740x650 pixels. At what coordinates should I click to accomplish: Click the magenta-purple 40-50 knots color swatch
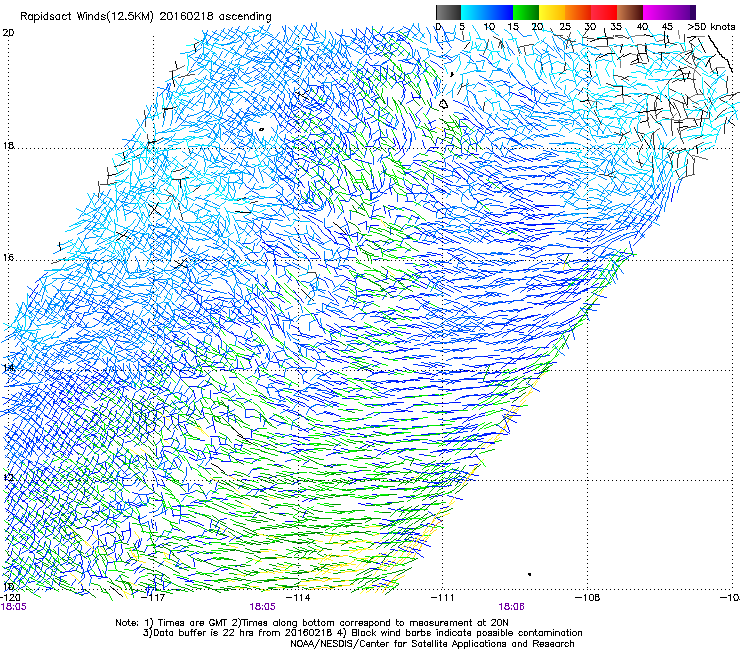click(669, 12)
